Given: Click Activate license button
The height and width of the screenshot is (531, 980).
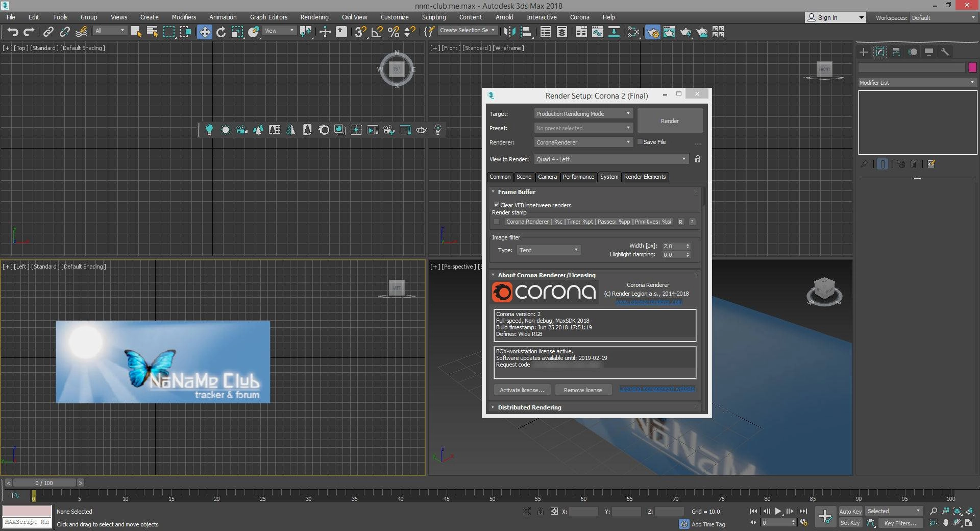Looking at the screenshot, I should click(x=522, y=390).
